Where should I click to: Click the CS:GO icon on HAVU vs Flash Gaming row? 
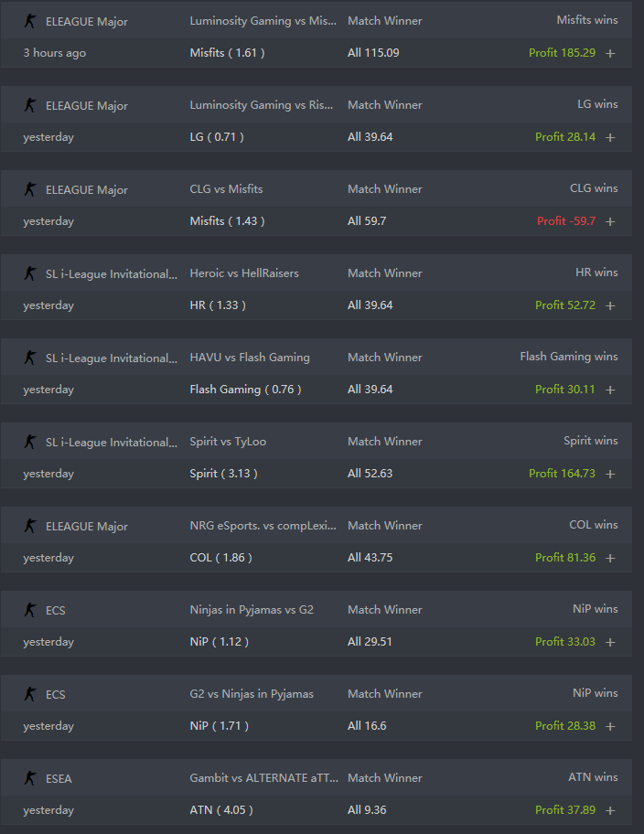point(30,357)
